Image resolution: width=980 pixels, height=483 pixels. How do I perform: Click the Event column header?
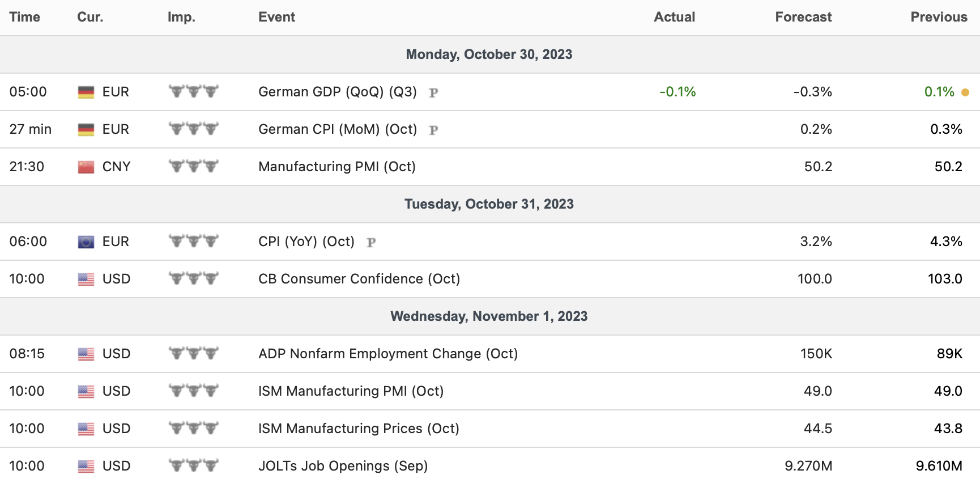(x=276, y=17)
